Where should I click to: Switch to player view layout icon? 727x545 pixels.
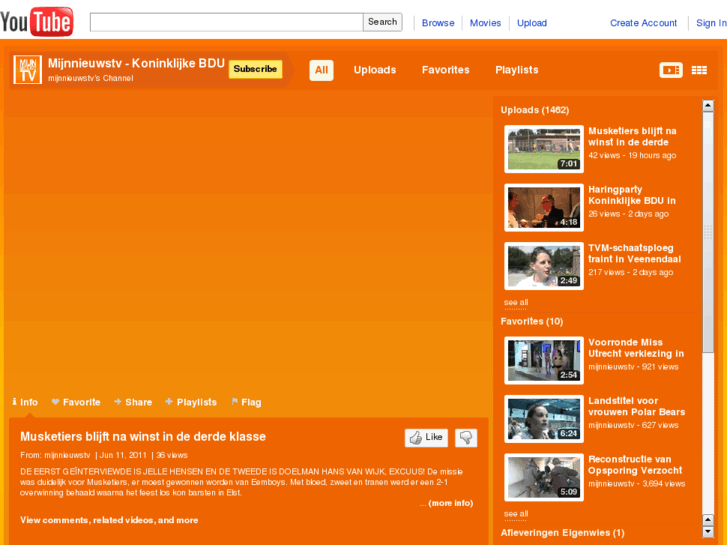pos(671,70)
